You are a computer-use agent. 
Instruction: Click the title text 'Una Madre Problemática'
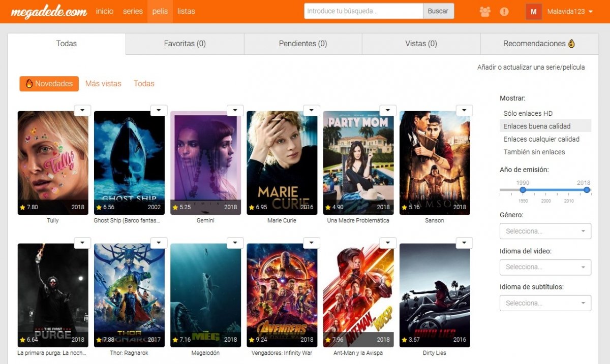(358, 221)
